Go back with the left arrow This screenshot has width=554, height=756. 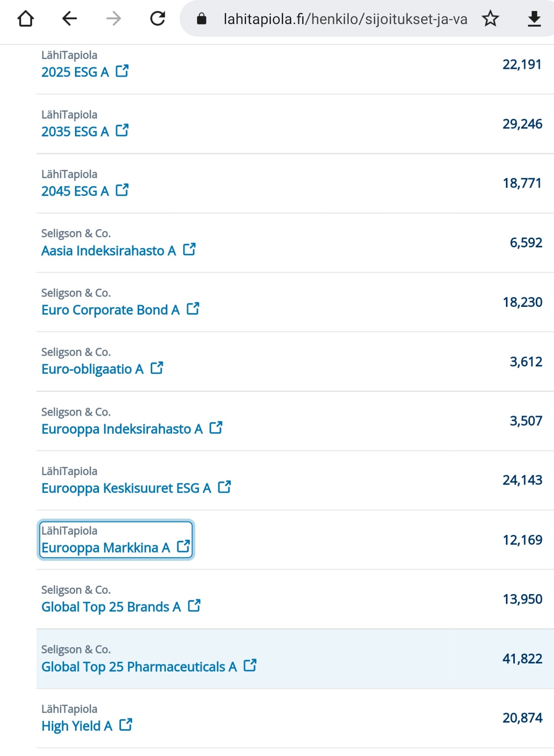point(70,19)
